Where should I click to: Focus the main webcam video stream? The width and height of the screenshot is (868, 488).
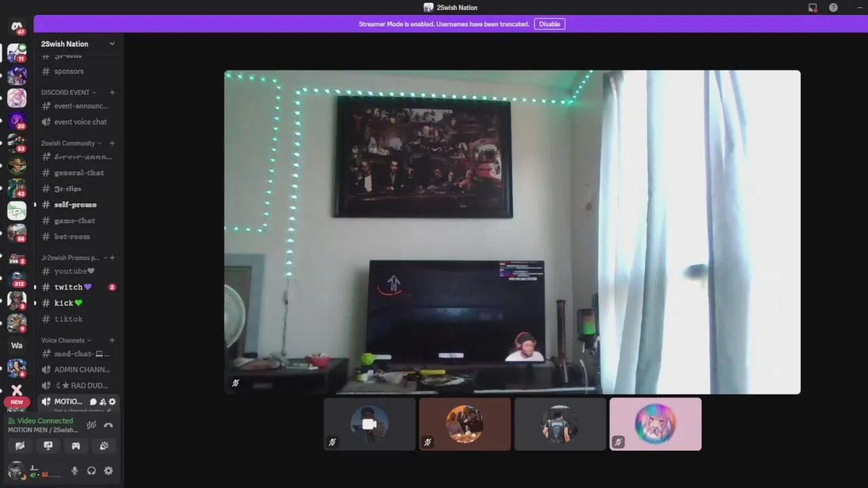click(x=513, y=232)
